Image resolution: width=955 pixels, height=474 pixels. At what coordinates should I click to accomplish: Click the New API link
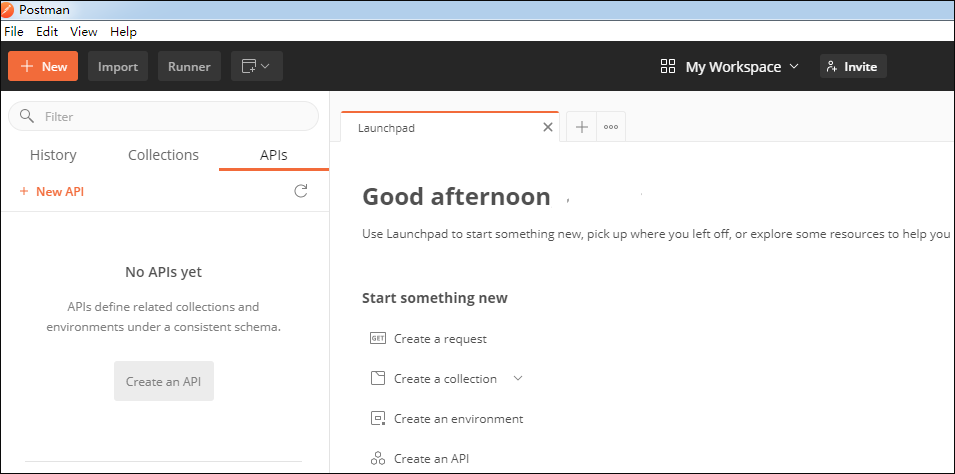click(x=52, y=191)
